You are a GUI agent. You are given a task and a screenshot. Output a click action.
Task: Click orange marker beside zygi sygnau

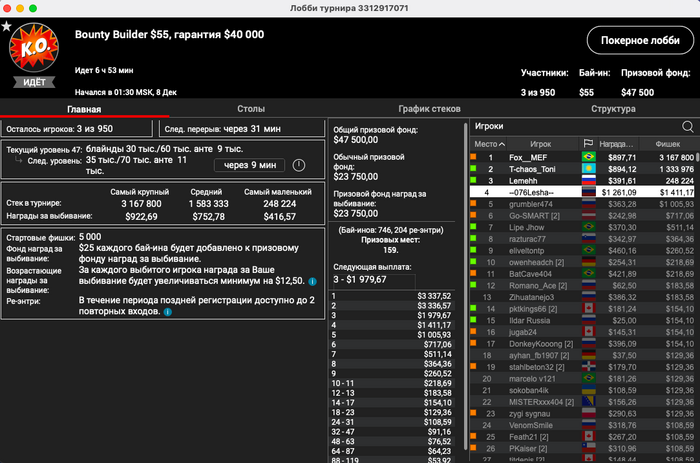click(473, 413)
